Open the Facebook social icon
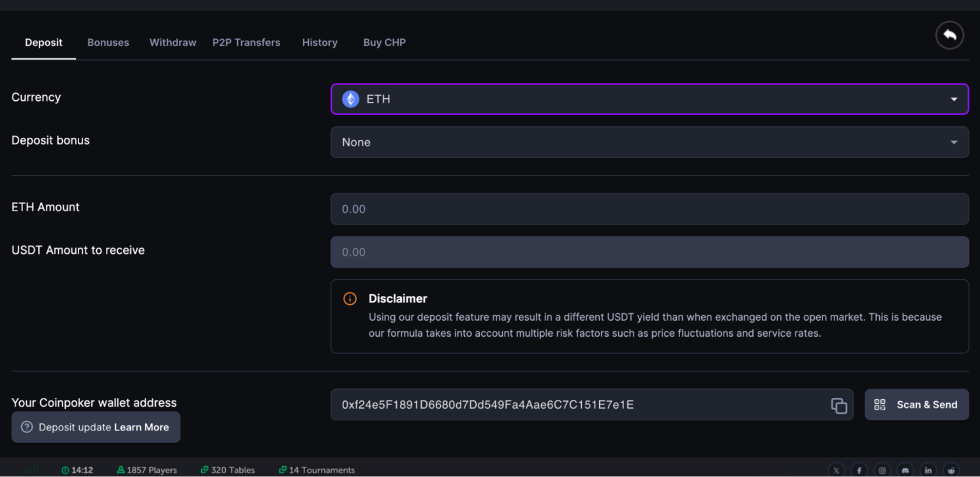The image size is (980, 477). [859, 471]
